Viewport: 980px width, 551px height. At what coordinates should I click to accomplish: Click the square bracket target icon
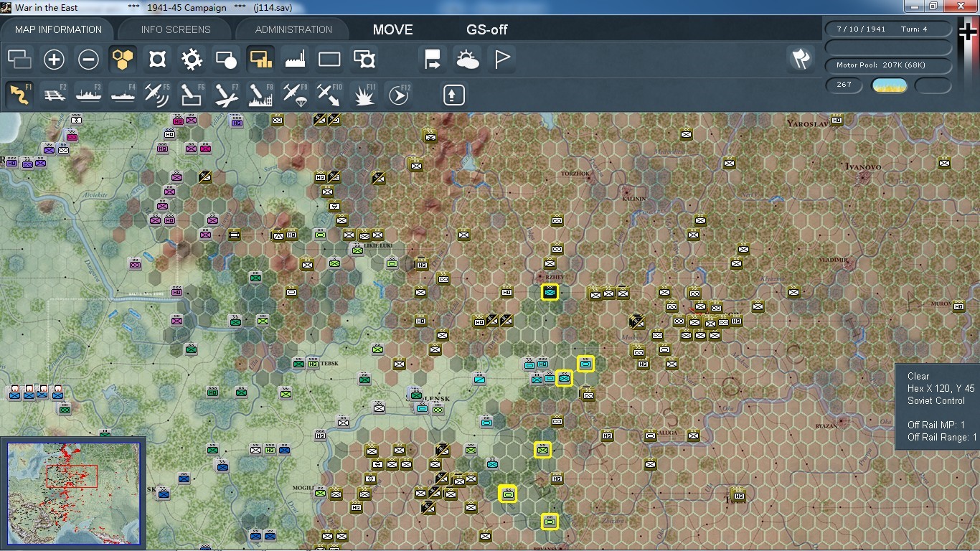(157, 60)
